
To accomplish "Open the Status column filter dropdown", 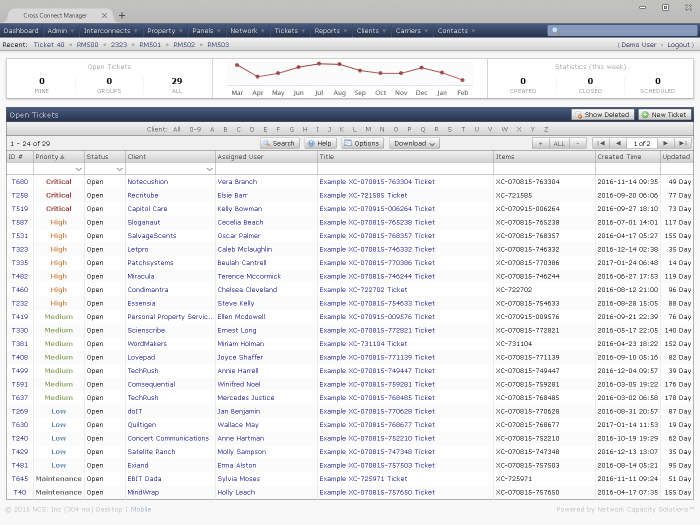I will 119,170.
